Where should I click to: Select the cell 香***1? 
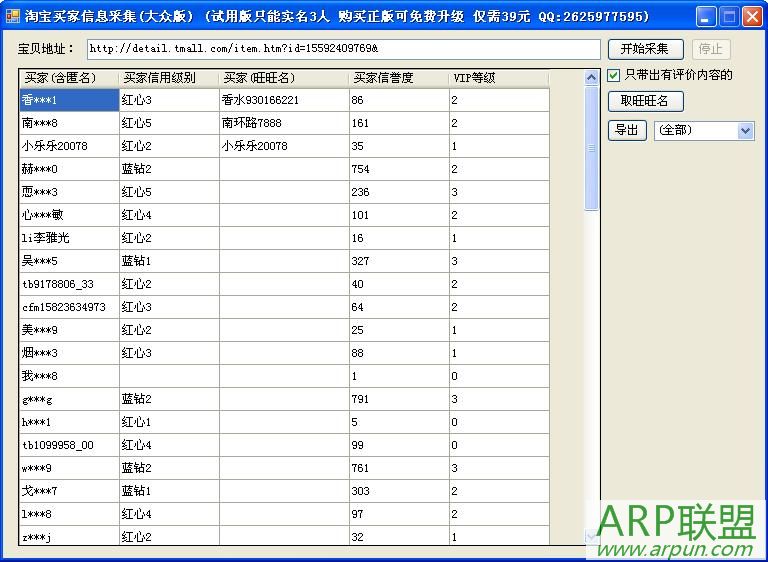click(x=69, y=100)
